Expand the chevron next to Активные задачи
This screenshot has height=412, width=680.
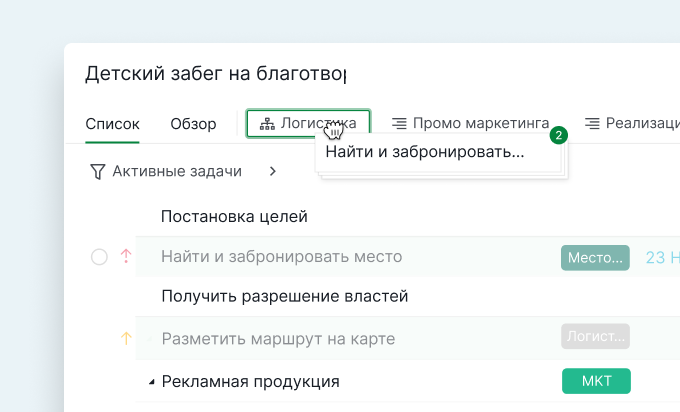pos(273,172)
